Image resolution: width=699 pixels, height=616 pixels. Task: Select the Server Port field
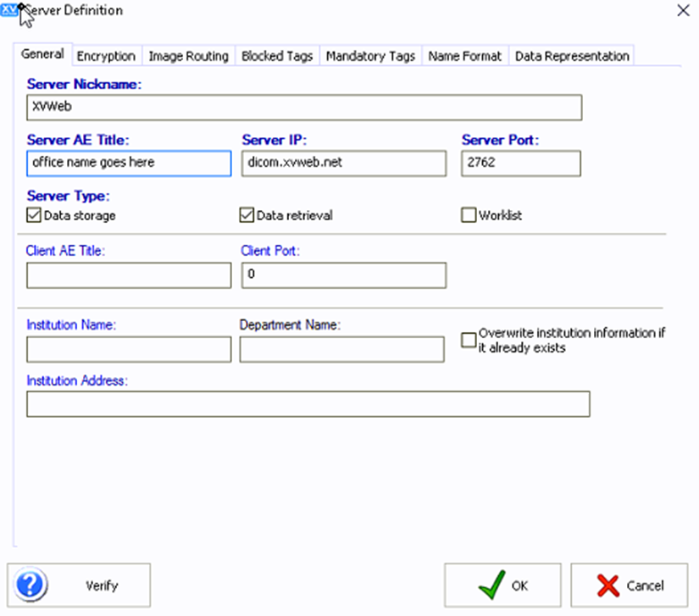[x=521, y=164]
